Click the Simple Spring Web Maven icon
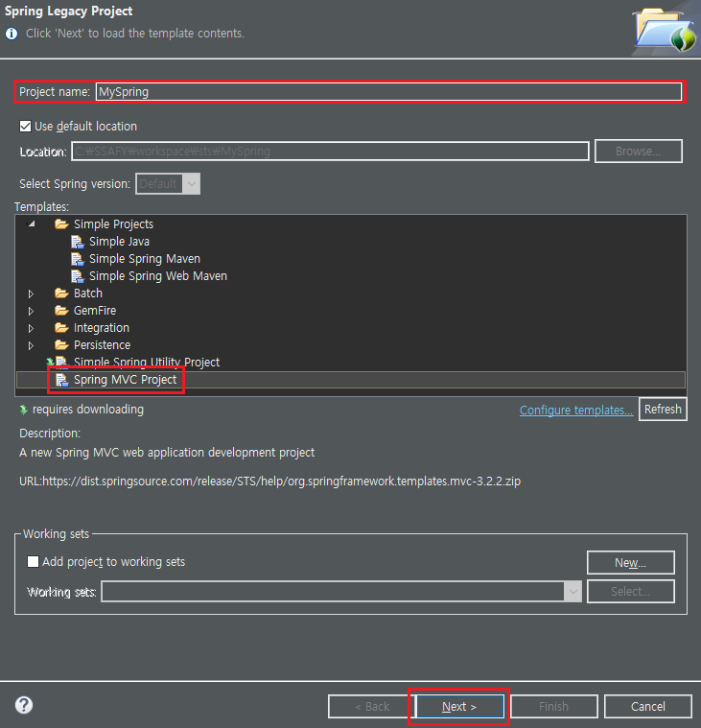 (x=78, y=276)
